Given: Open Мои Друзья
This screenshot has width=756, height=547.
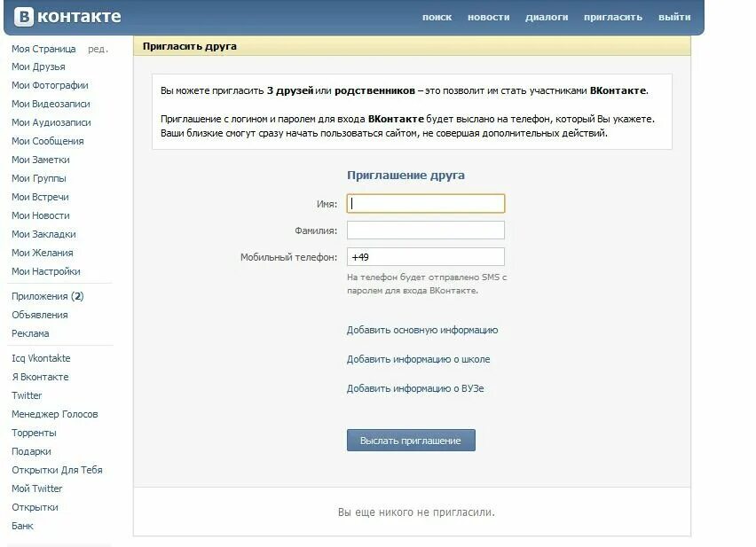Looking at the screenshot, I should [38, 66].
